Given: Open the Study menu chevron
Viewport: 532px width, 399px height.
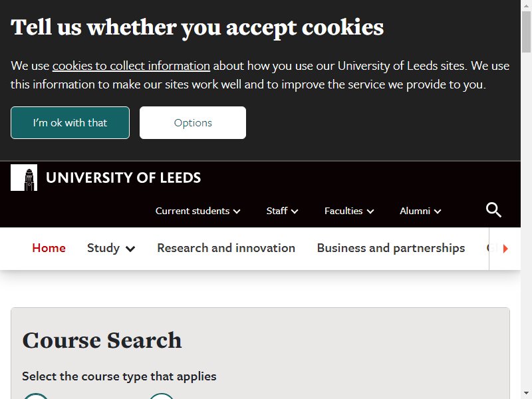Looking at the screenshot, I should coord(130,249).
